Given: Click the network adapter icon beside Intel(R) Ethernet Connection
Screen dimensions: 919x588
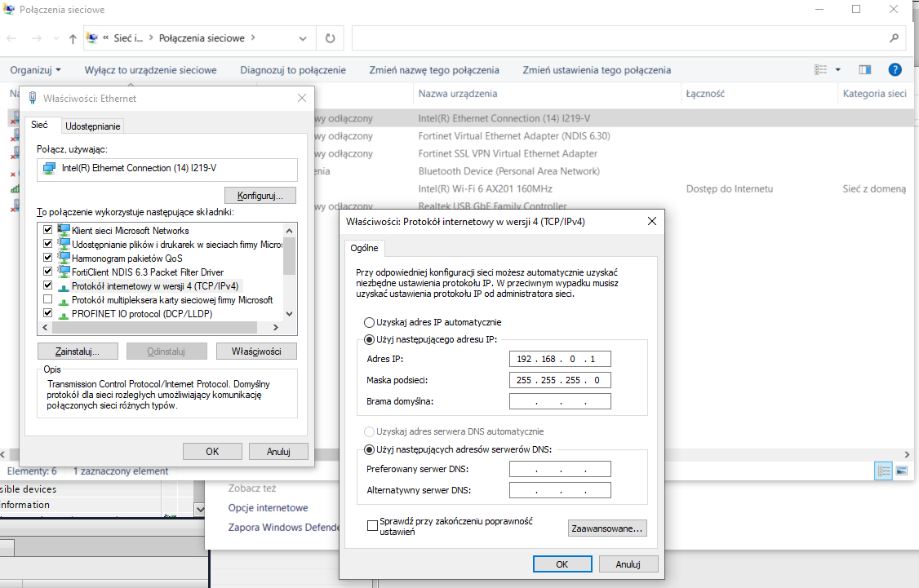Looking at the screenshot, I should coord(49,169).
